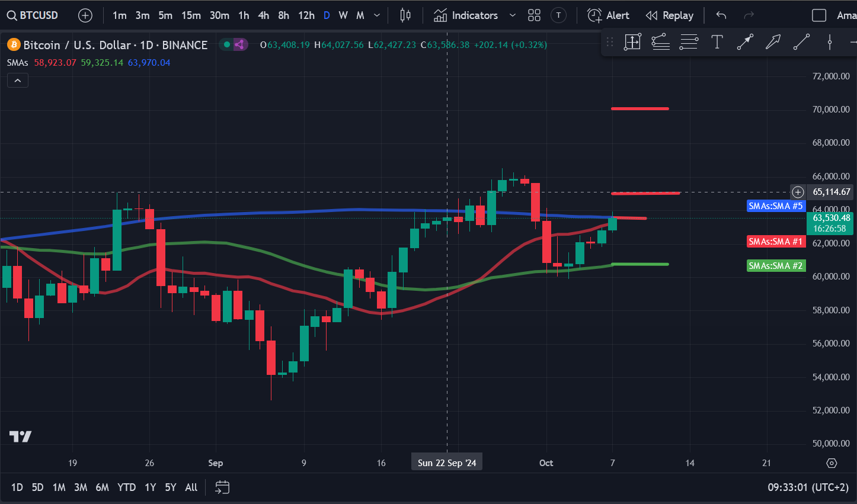Choose the 1h interval
Image resolution: width=857 pixels, height=504 pixels.
[244, 15]
